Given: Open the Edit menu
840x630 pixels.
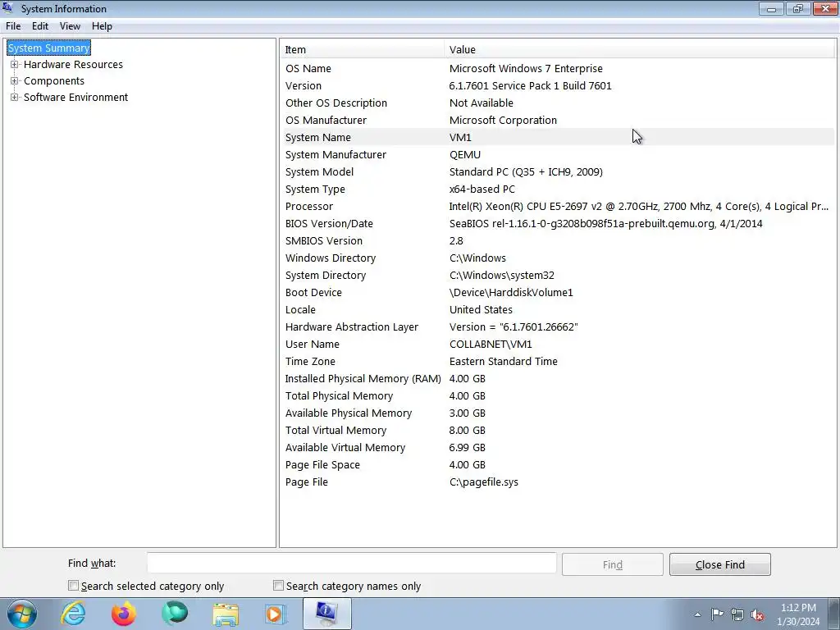Looking at the screenshot, I should [x=40, y=26].
